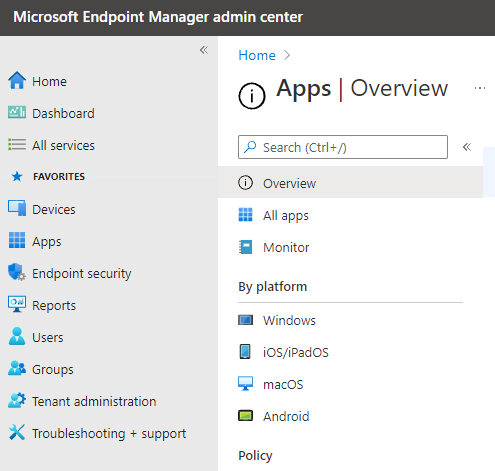The width and height of the screenshot is (495, 471).
Task: Click the Android platform icon
Action: (245, 416)
